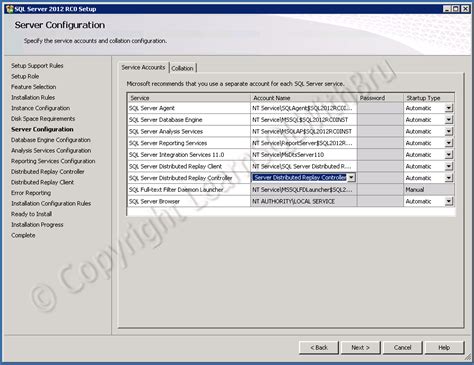The width and height of the screenshot is (474, 365).
Task: Click Account Name field for SQL Server Database Engine
Action: pos(304,120)
